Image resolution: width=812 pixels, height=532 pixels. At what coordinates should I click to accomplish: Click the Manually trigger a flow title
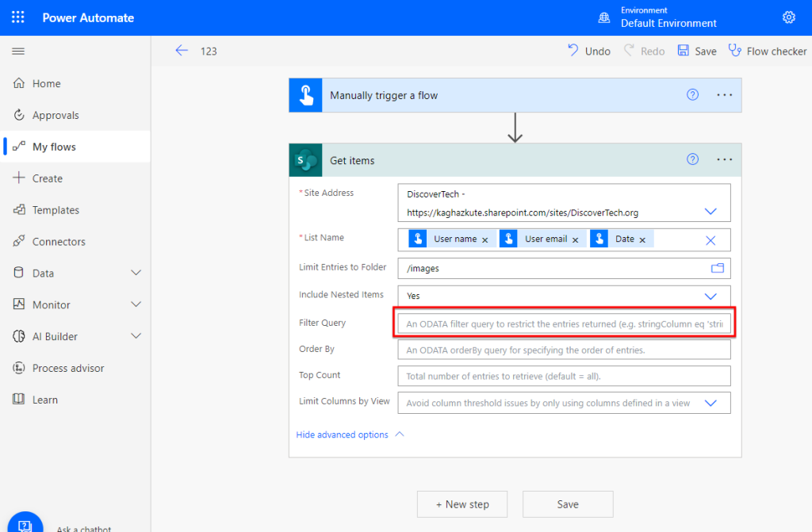click(384, 95)
